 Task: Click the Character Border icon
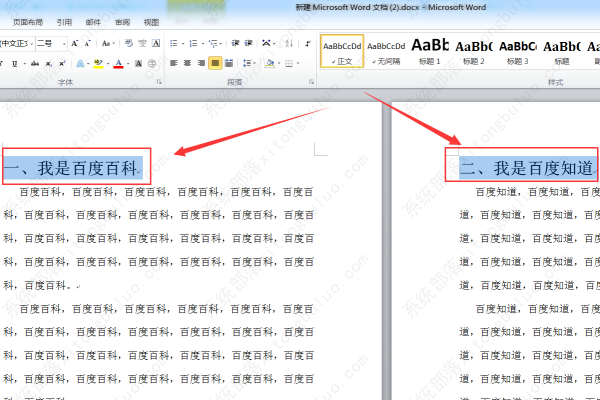click(156, 43)
